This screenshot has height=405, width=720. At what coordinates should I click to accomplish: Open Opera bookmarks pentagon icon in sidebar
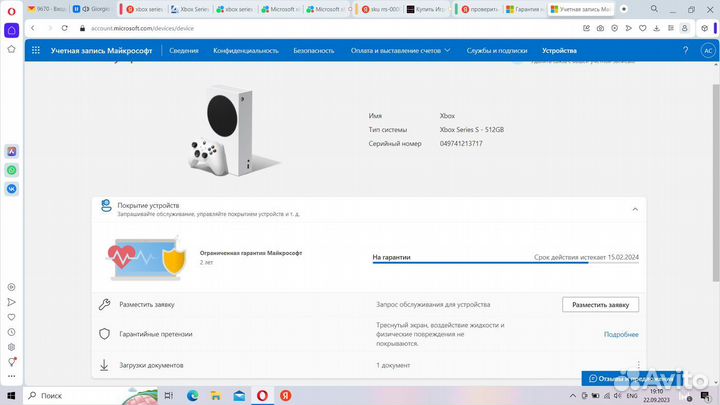click(x=11, y=49)
